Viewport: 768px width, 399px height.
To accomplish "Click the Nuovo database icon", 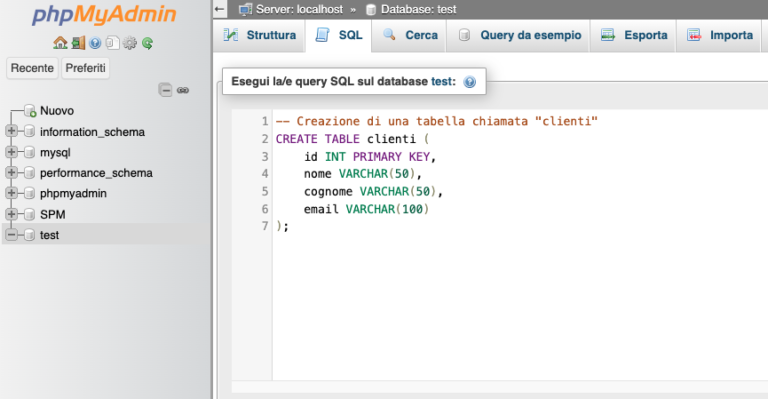I will tap(30, 111).
